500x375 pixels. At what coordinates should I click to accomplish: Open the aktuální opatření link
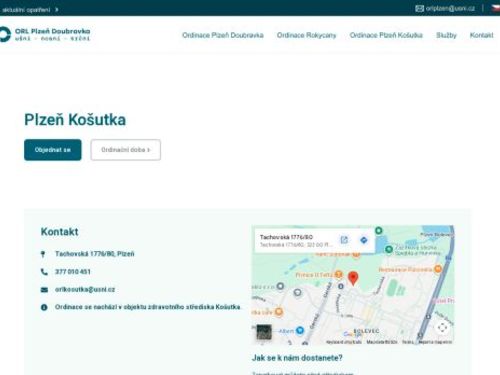click(26, 10)
